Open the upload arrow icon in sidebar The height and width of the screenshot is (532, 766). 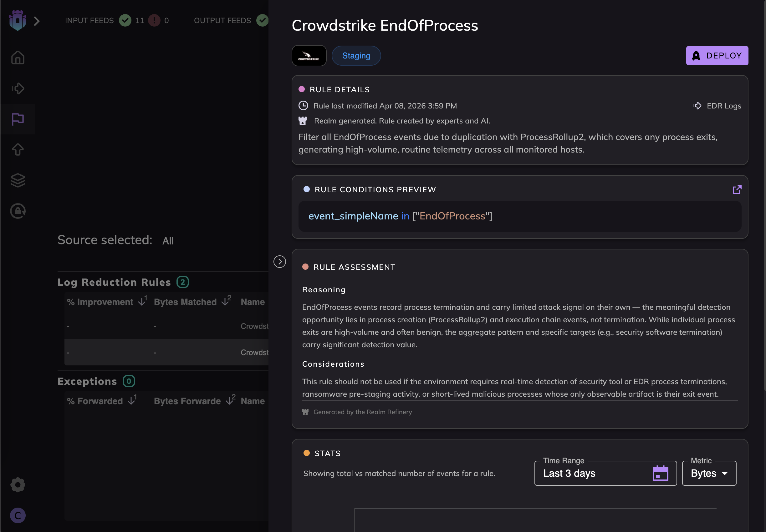tap(18, 149)
